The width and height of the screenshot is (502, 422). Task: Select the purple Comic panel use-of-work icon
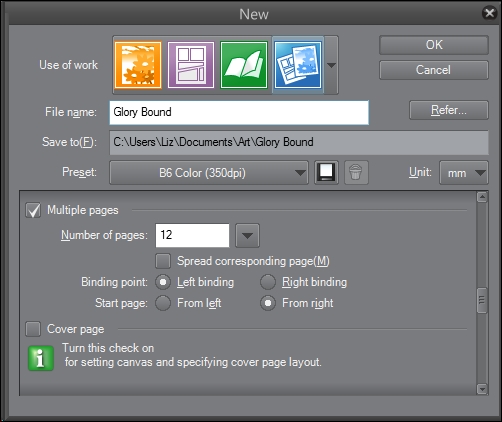click(x=191, y=65)
